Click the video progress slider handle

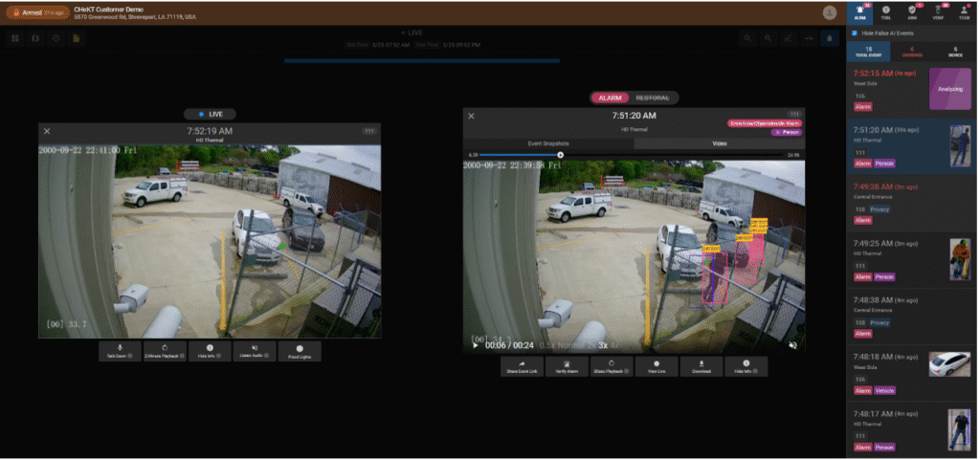[561, 154]
